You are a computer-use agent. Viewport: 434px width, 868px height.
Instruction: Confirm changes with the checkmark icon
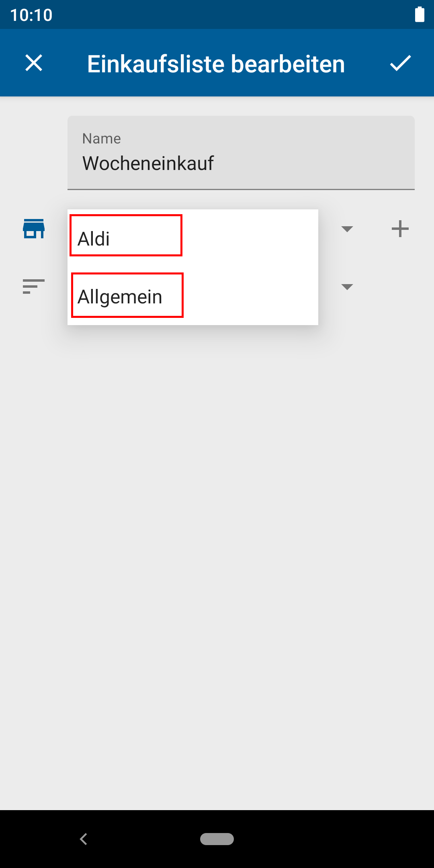tap(400, 63)
